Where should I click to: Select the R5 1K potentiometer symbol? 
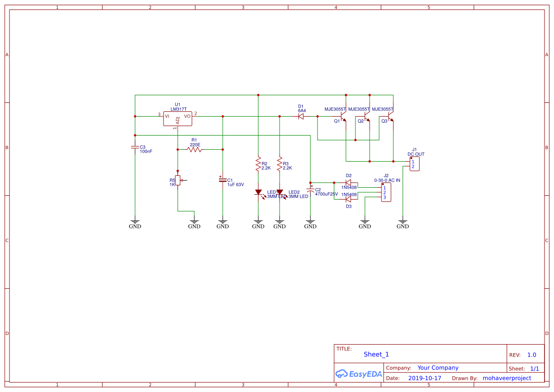[178, 180]
